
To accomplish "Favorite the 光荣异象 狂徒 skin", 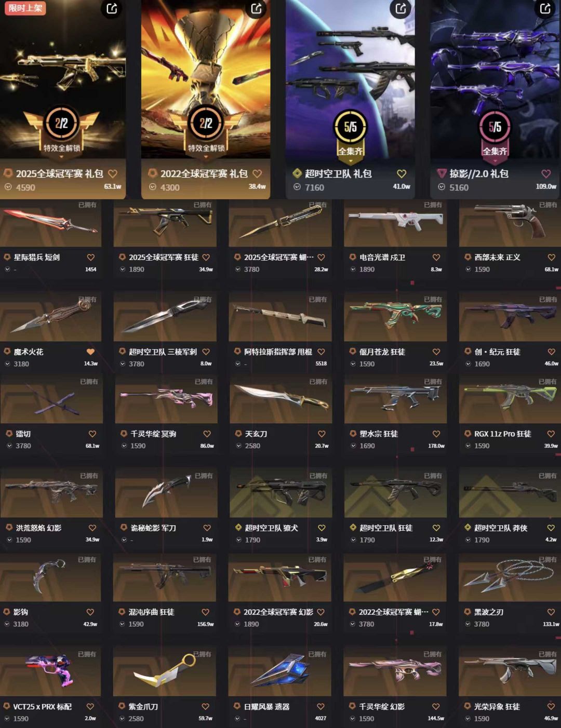I will point(551,706).
